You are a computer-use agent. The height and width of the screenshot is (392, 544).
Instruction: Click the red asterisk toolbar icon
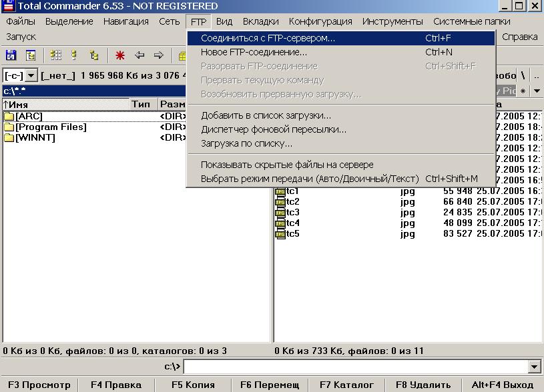[120, 55]
